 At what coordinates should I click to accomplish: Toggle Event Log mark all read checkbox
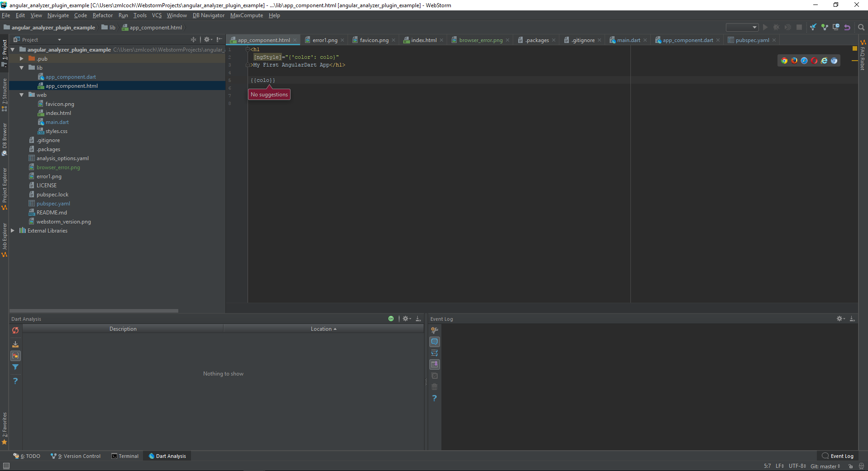click(434, 376)
